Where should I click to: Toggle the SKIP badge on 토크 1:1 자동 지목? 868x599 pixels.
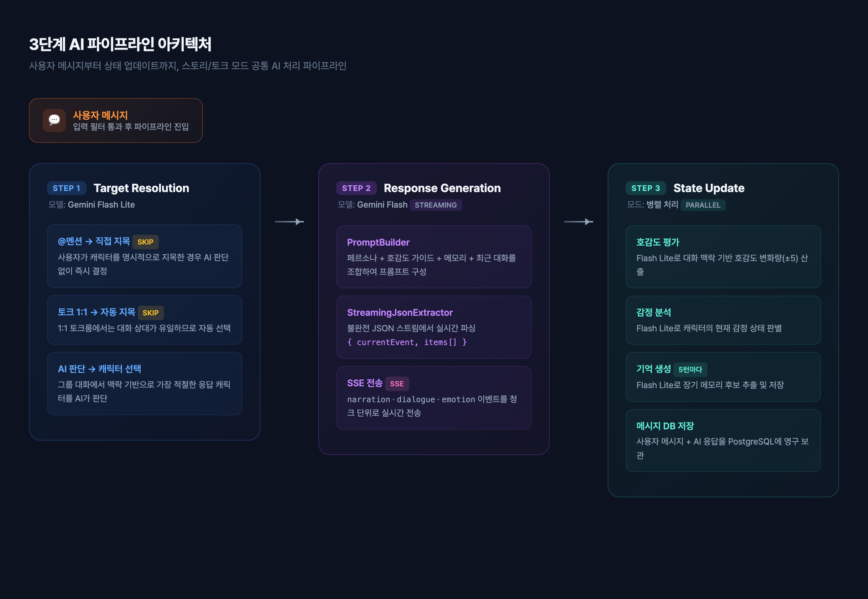[150, 313]
